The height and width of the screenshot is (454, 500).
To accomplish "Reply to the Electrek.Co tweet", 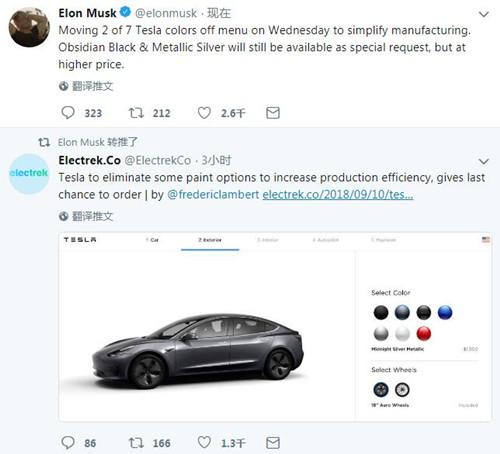I will pyautogui.click(x=68, y=443).
